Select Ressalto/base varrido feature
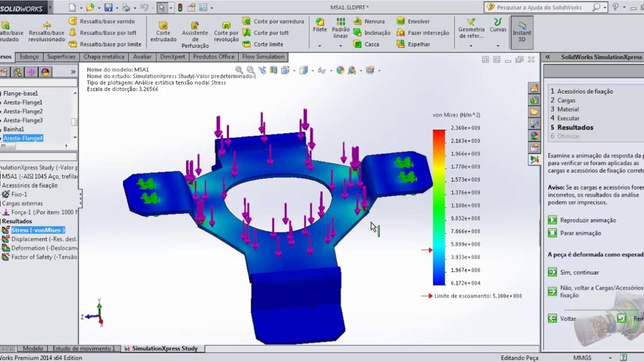 coord(102,21)
